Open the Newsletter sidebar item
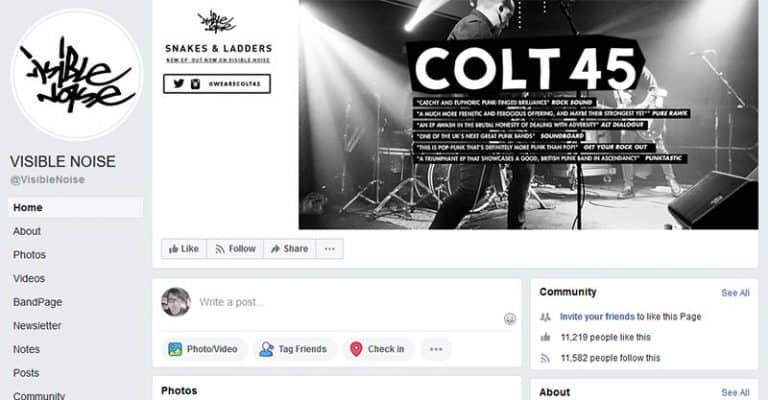The width and height of the screenshot is (768, 400). [37, 326]
